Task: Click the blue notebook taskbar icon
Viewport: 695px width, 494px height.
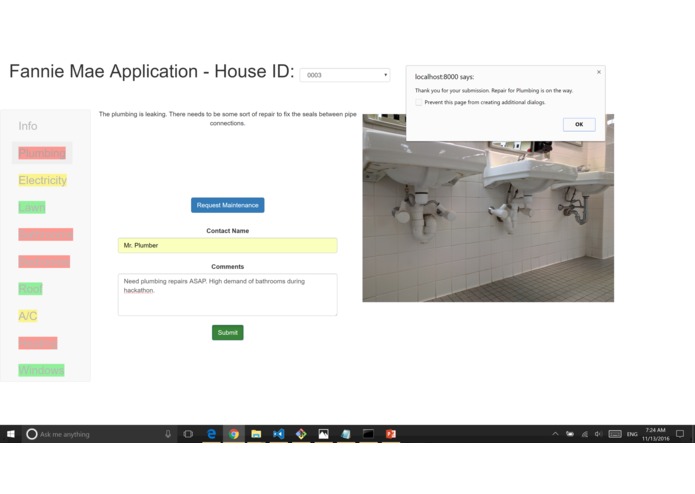Action: pos(346,434)
